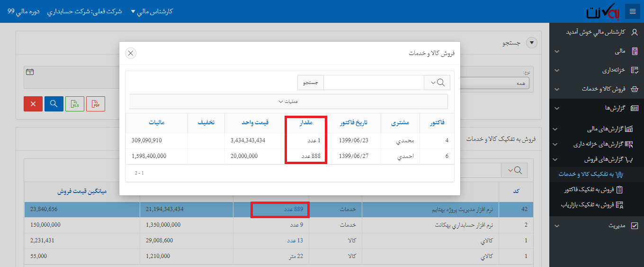Screen dimensions: 644x267
Task: Click the گزارش‌های خزانه داری icon
Action: (629, 144)
